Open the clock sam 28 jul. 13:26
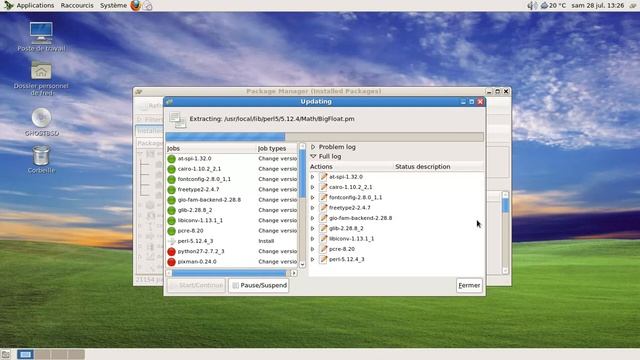 (x=597, y=5)
